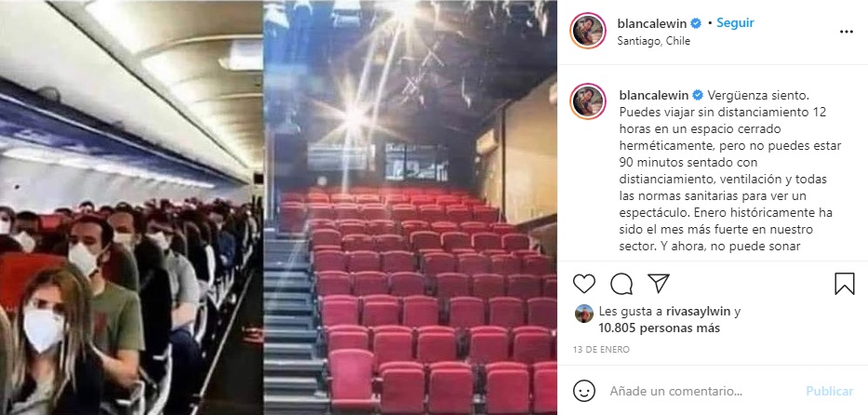The width and height of the screenshot is (868, 415).
Task: Click the Publicar comment button
Action: (829, 391)
